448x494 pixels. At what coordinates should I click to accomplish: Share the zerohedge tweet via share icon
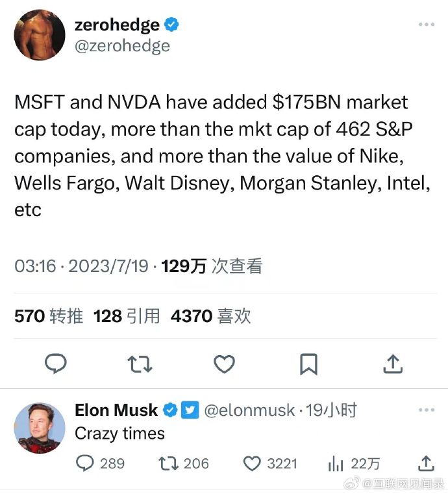coord(393,364)
